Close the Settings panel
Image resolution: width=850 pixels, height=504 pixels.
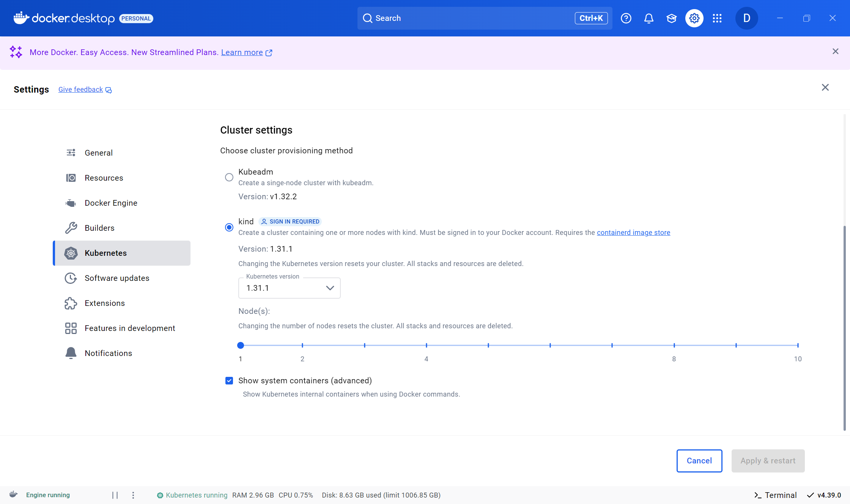(825, 88)
